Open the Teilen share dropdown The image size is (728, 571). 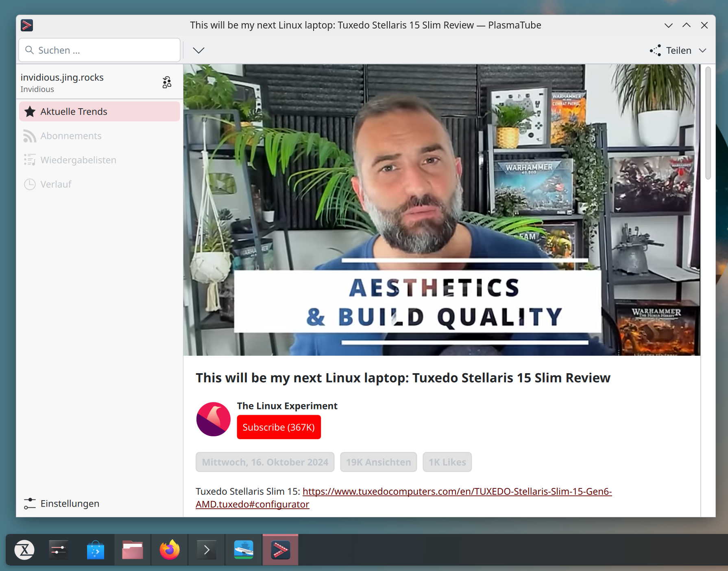[678, 50]
